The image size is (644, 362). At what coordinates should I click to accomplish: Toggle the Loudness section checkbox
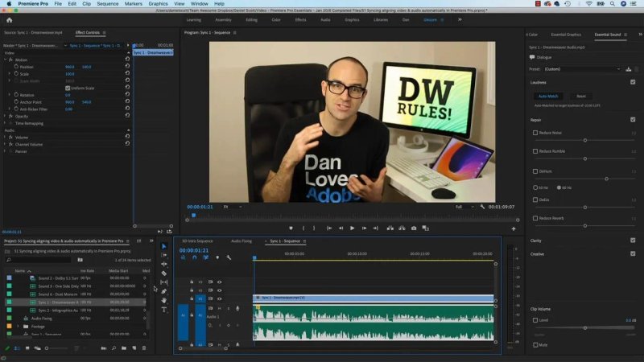[633, 82]
